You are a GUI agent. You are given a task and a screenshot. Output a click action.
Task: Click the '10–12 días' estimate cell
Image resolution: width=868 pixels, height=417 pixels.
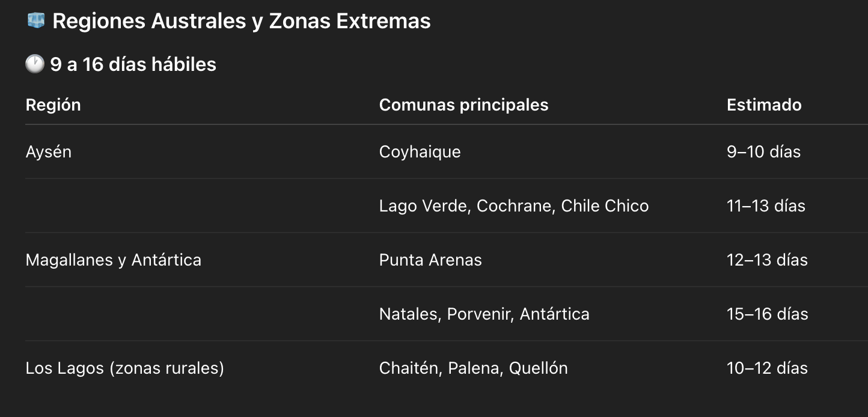767,368
